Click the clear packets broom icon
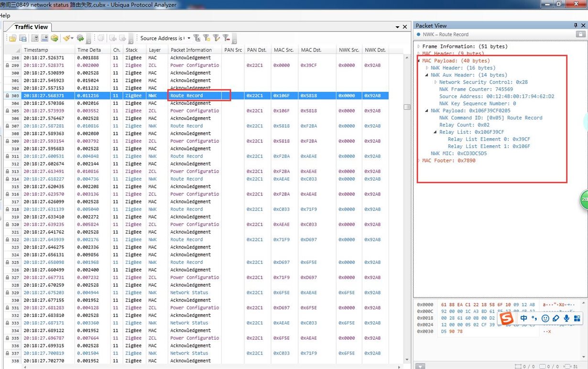The height and width of the screenshot is (369, 588). click(67, 38)
